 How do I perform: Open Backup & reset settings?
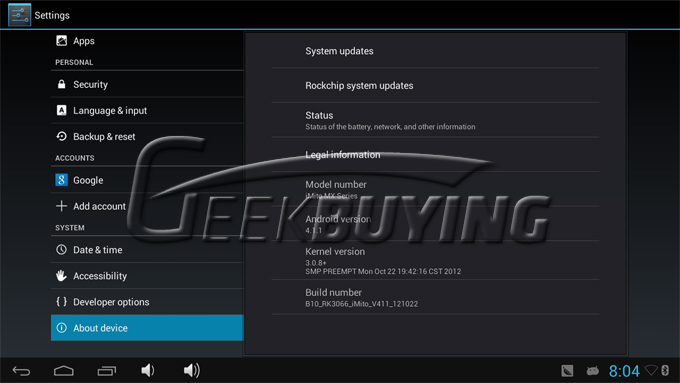[147, 136]
